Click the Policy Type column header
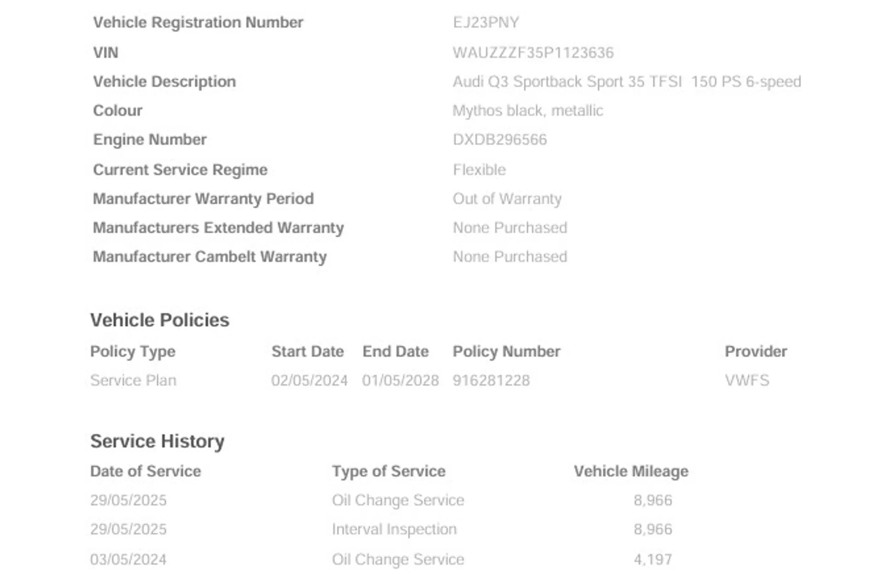882x588 pixels. pyautogui.click(x=133, y=352)
